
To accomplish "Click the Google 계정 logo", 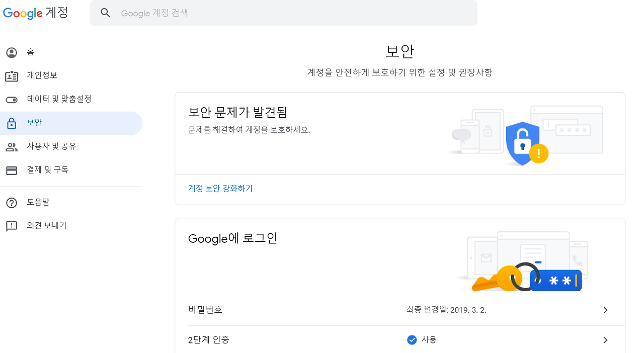I will point(35,13).
